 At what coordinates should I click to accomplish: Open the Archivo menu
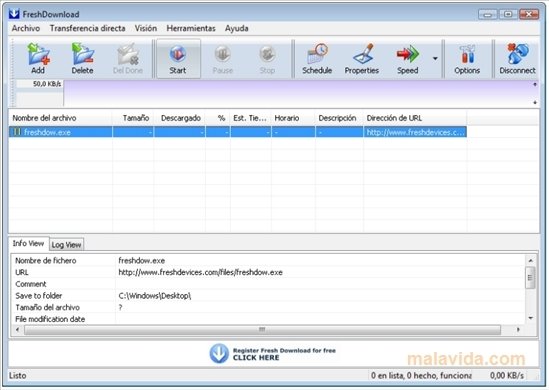pyautogui.click(x=26, y=28)
